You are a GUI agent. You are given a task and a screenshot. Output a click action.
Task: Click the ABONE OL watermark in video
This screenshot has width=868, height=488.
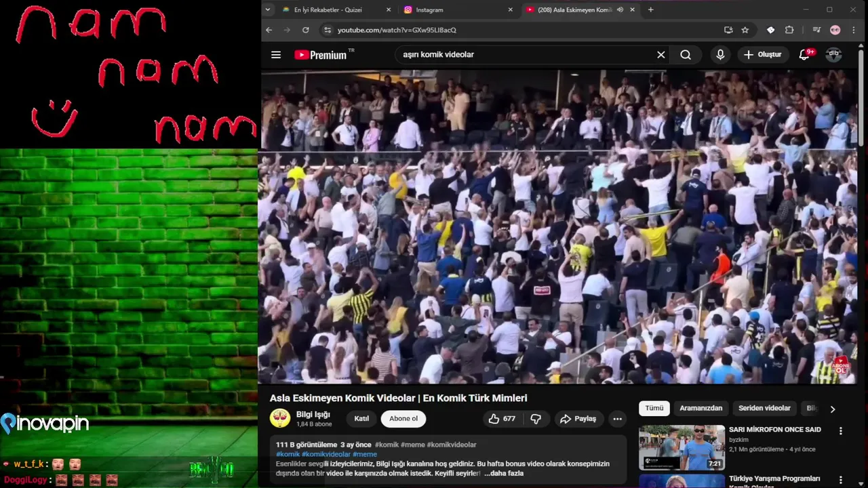[x=841, y=367]
